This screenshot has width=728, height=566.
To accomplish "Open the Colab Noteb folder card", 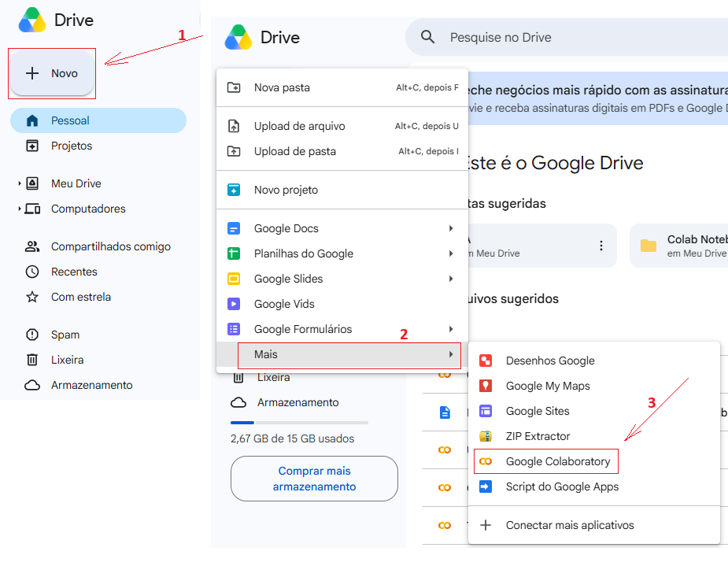I will (678, 246).
